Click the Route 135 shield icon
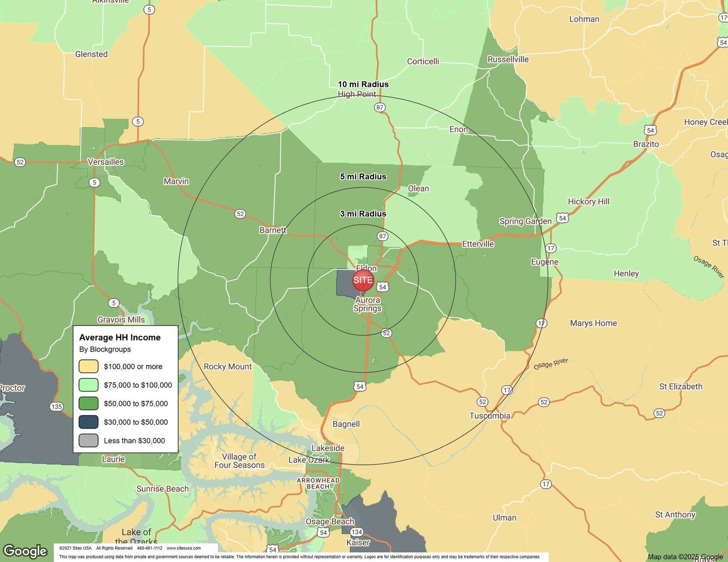The image size is (728, 562). pos(56,407)
